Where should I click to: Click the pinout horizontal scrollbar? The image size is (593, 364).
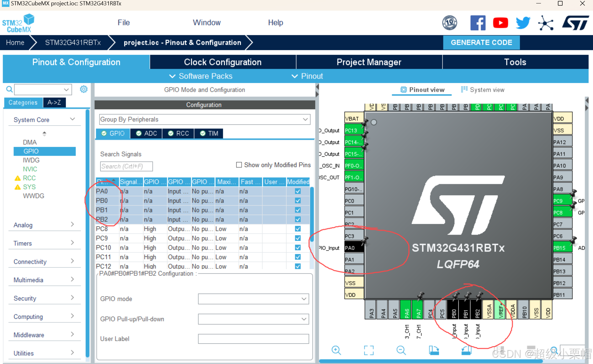coord(431,361)
